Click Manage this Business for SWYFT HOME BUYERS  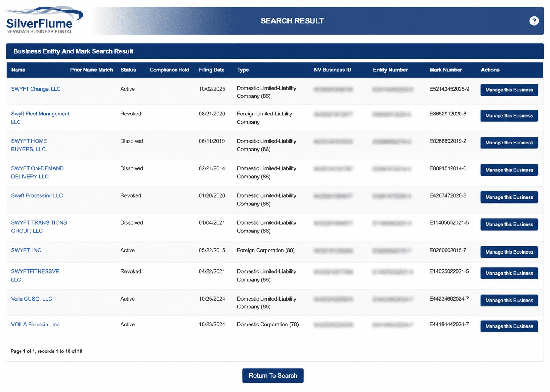click(x=509, y=143)
